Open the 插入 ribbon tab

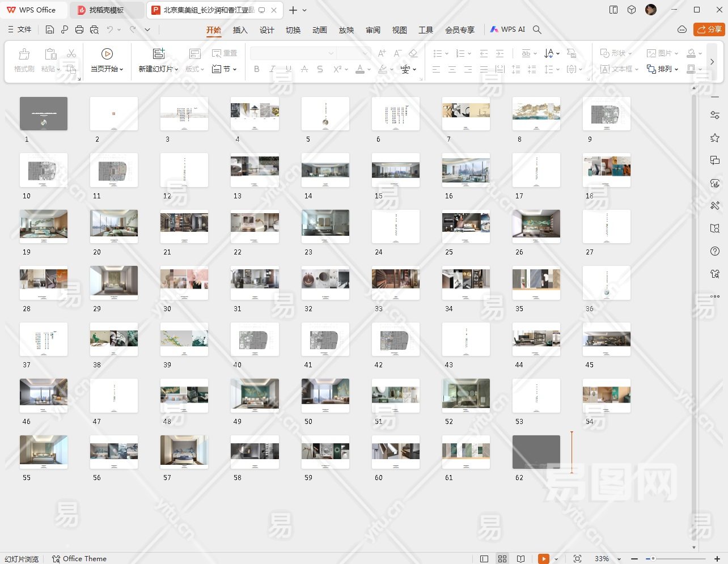[240, 30]
